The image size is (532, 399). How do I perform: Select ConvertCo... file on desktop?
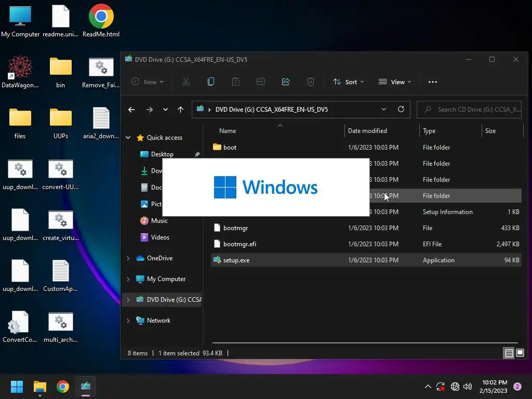click(20, 326)
